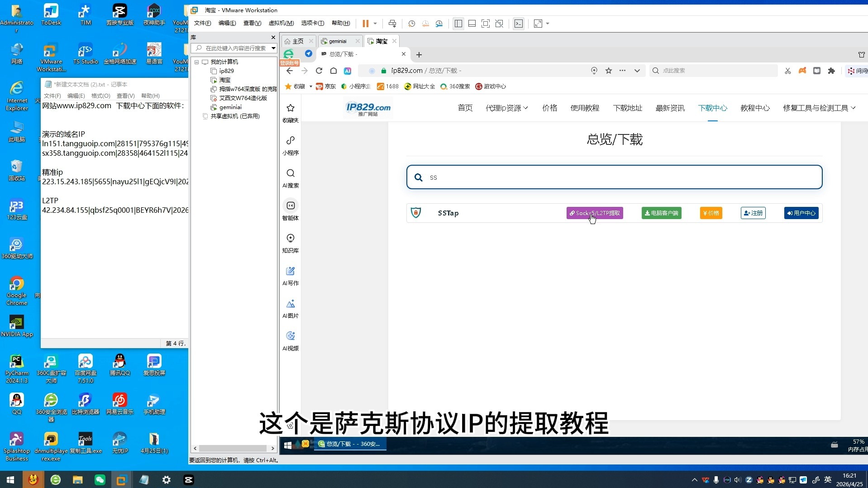Click the VMware snapshot clock icon
The height and width of the screenshot is (488, 868).
411,24
